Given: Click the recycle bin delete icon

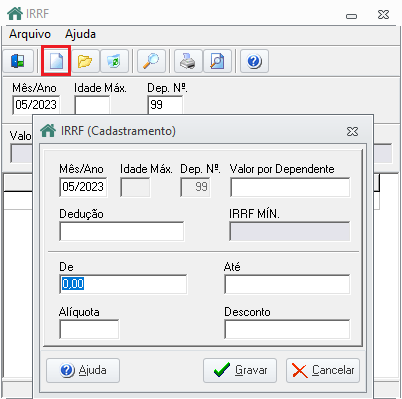Looking at the screenshot, I should click(114, 61).
